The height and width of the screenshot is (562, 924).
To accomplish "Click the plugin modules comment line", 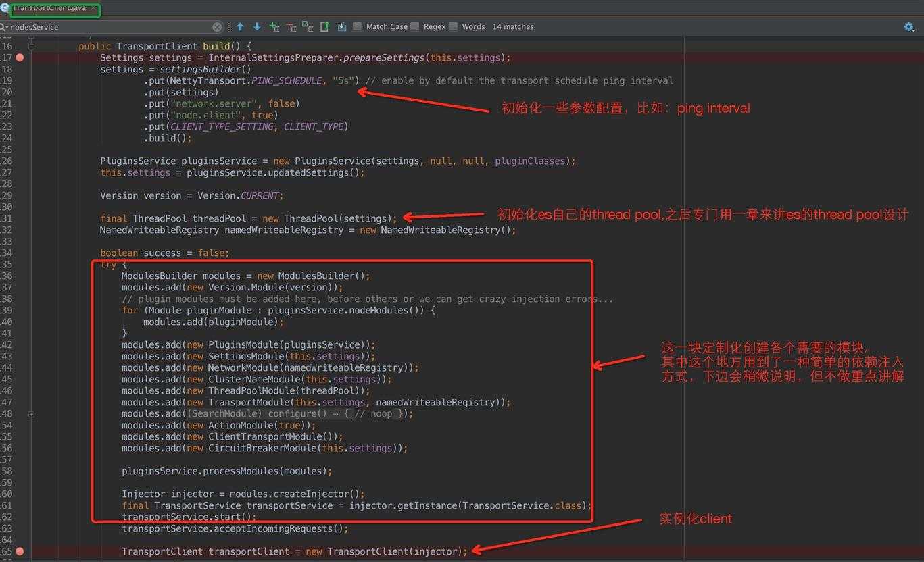I will tap(368, 299).
